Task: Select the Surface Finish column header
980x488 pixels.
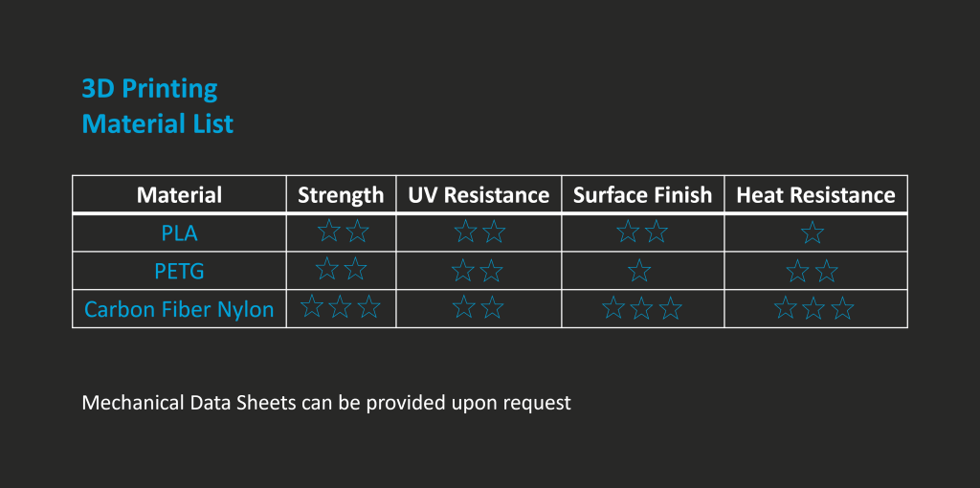Action: tap(642, 195)
